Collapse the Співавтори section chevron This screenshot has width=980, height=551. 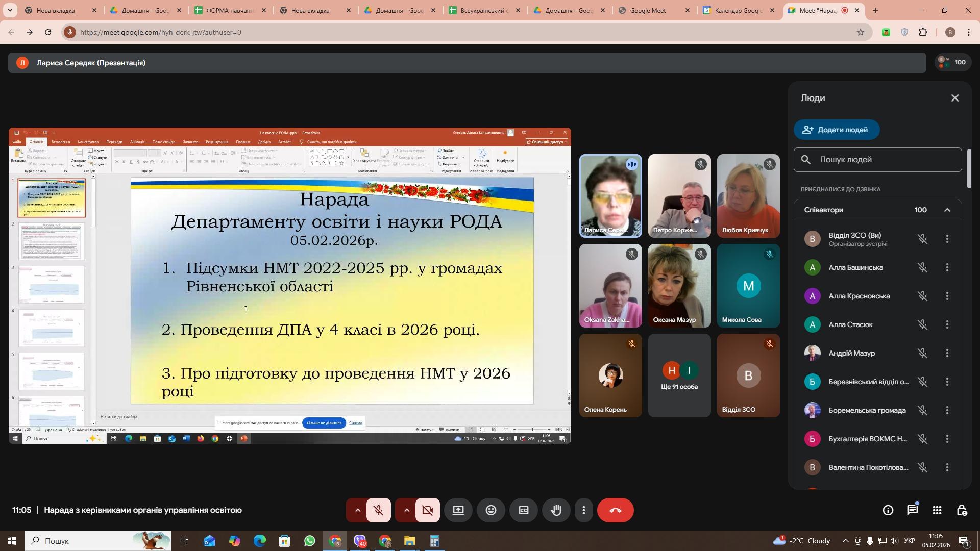pos(947,210)
